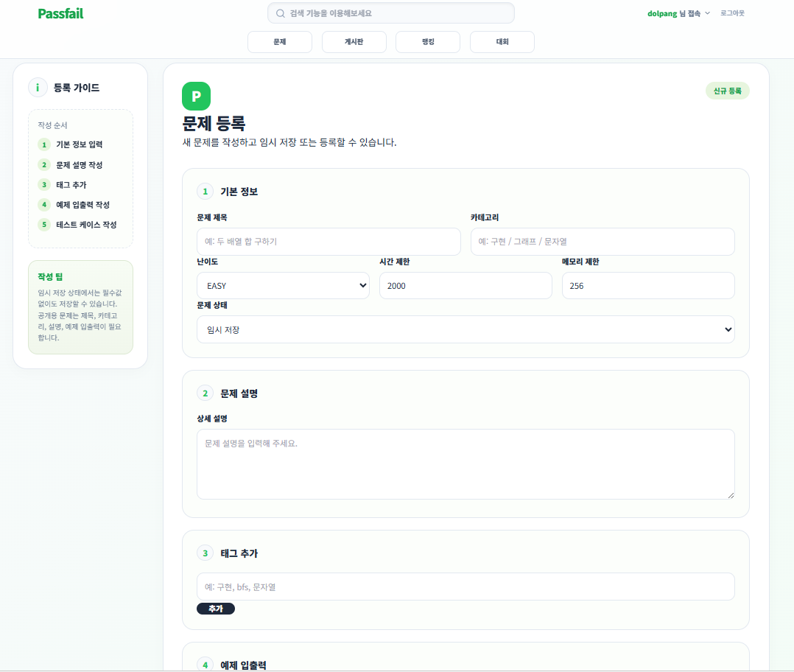
Task: Click the 문제 등록 page title
Action: [x=214, y=124]
